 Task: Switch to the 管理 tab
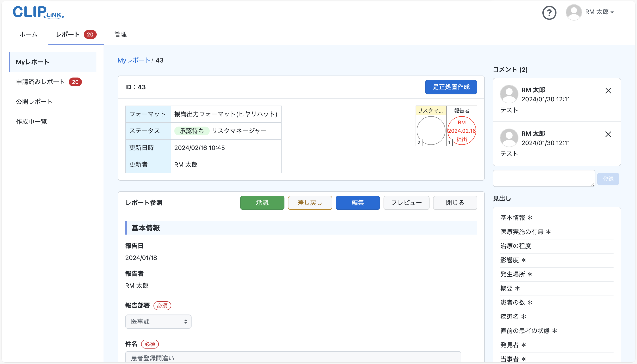coord(120,34)
